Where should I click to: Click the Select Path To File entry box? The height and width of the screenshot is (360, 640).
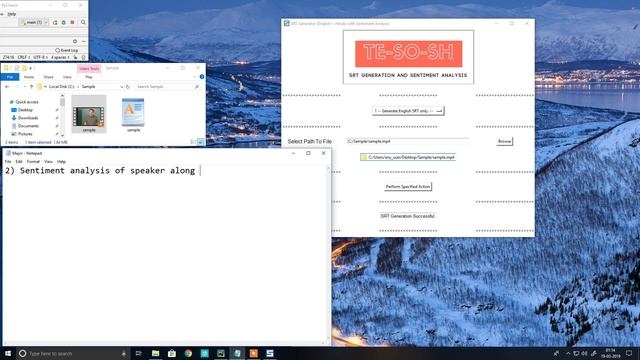coord(407,141)
